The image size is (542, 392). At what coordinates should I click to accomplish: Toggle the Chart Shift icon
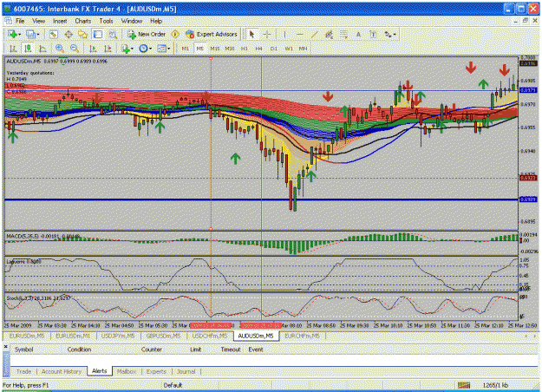click(108, 49)
